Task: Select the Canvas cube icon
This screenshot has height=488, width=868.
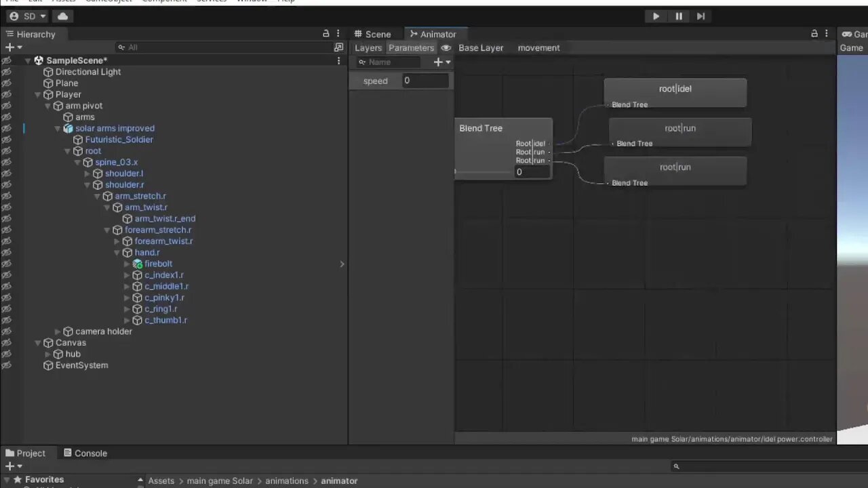Action: [x=48, y=343]
